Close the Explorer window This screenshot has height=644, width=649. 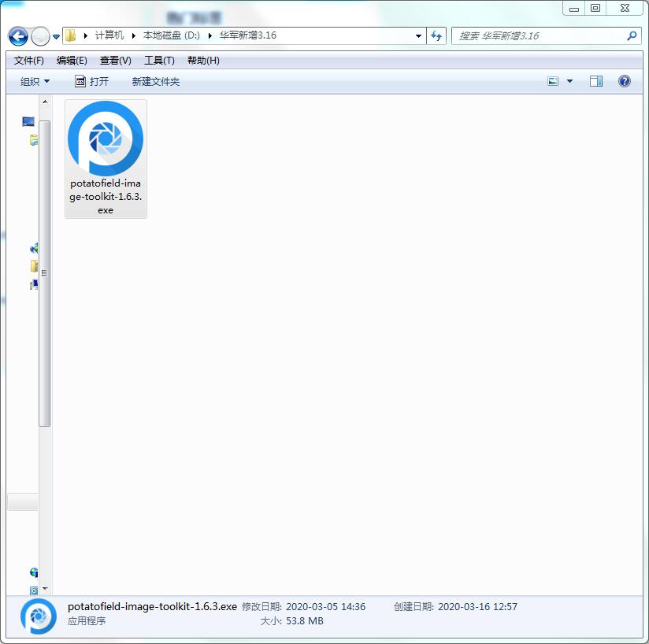click(x=625, y=9)
